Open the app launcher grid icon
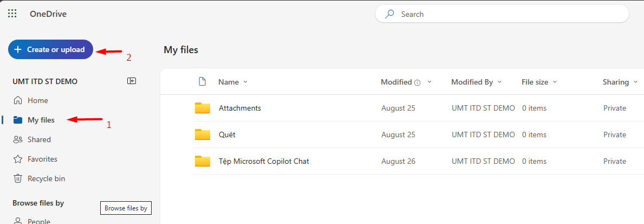The width and height of the screenshot is (644, 224). click(x=12, y=14)
